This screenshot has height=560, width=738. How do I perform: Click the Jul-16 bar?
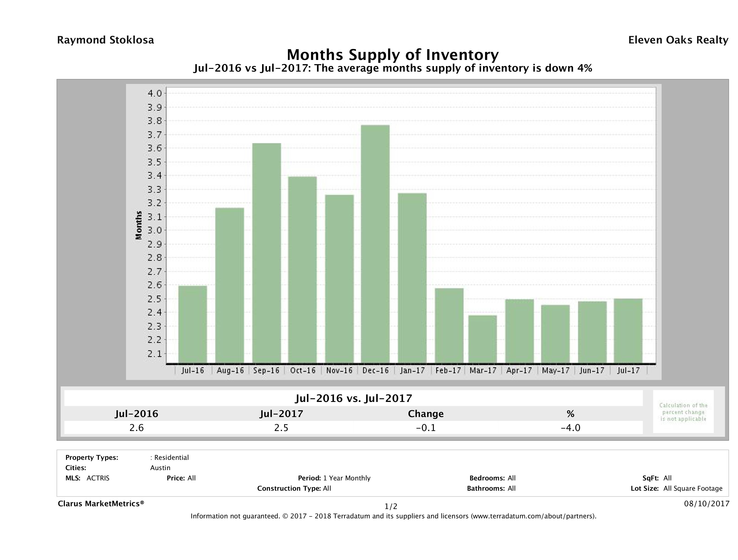[x=193, y=324]
